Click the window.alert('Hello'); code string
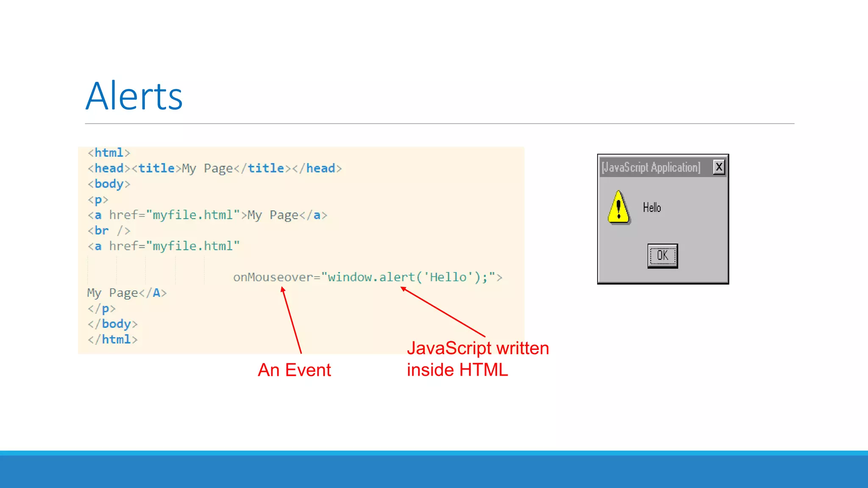Viewport: 868px width, 488px height. click(x=408, y=277)
